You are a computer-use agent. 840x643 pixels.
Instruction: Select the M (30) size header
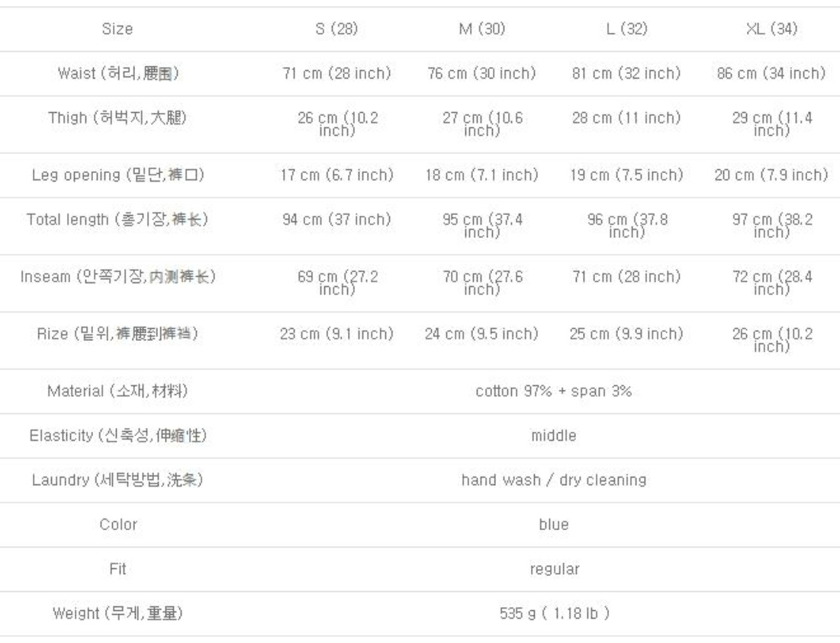(x=482, y=29)
